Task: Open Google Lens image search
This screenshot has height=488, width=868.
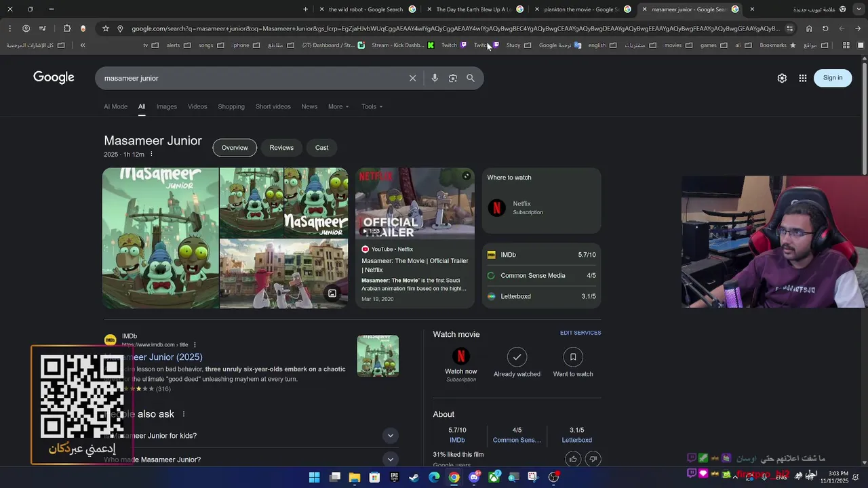Action: click(x=453, y=78)
